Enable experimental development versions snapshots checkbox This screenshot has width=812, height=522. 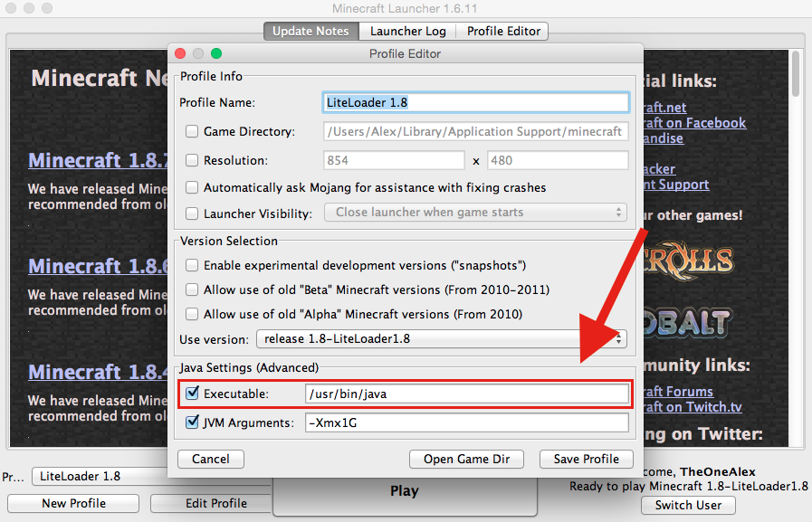click(x=192, y=265)
